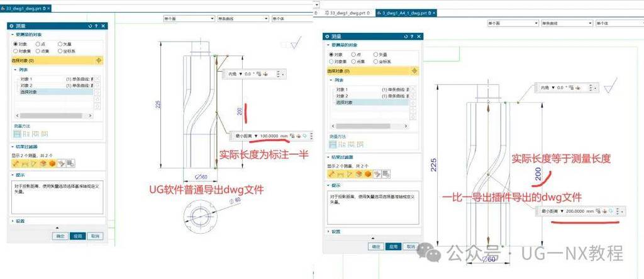
Task: Select the 33_dwg1_dwg.prt tab in the 33_dwg1 window
Action: pos(24,8)
